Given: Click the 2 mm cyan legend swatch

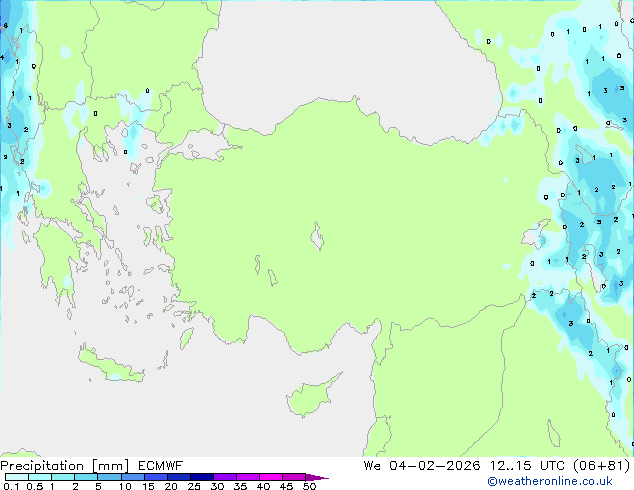Looking at the screenshot, I should tap(87, 477).
